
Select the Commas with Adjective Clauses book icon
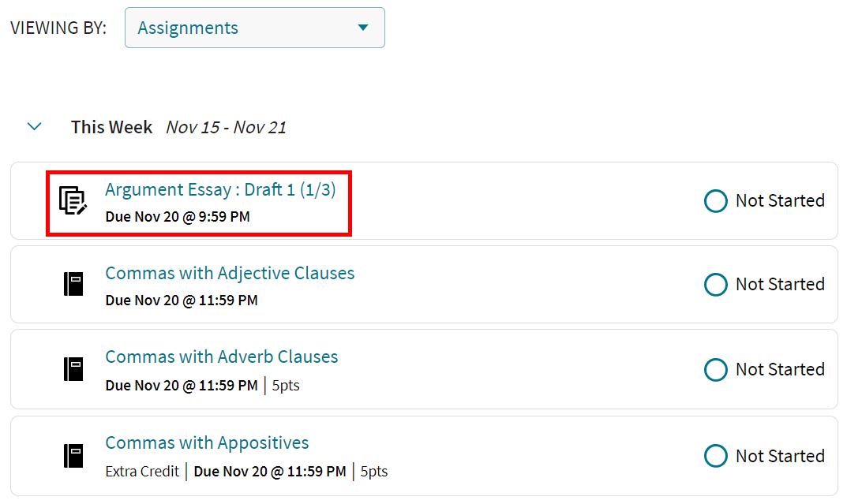pos(73,284)
